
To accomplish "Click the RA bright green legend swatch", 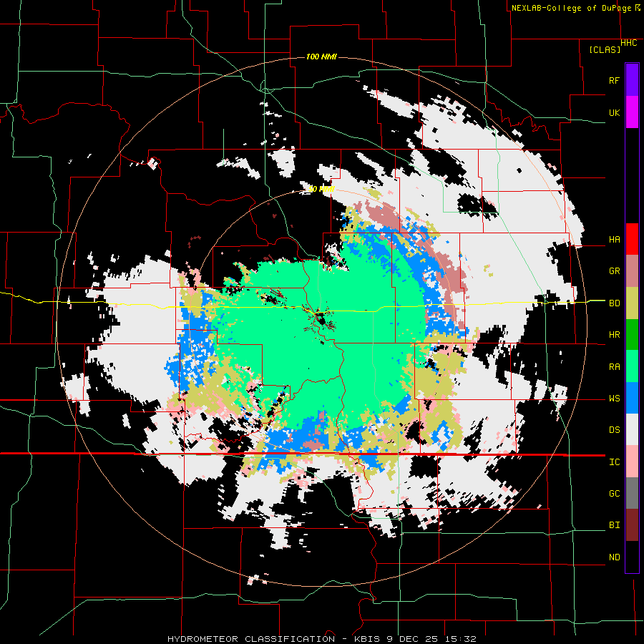I will click(632, 366).
